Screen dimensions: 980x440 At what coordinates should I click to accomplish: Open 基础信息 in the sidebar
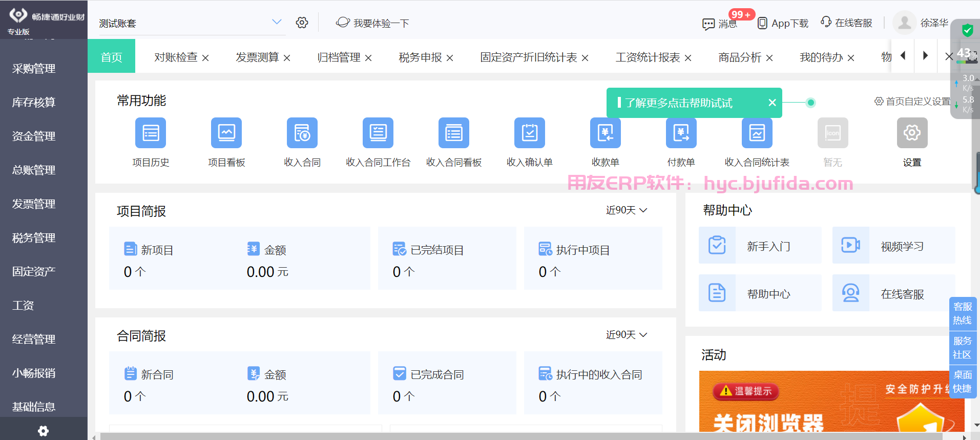click(34, 407)
